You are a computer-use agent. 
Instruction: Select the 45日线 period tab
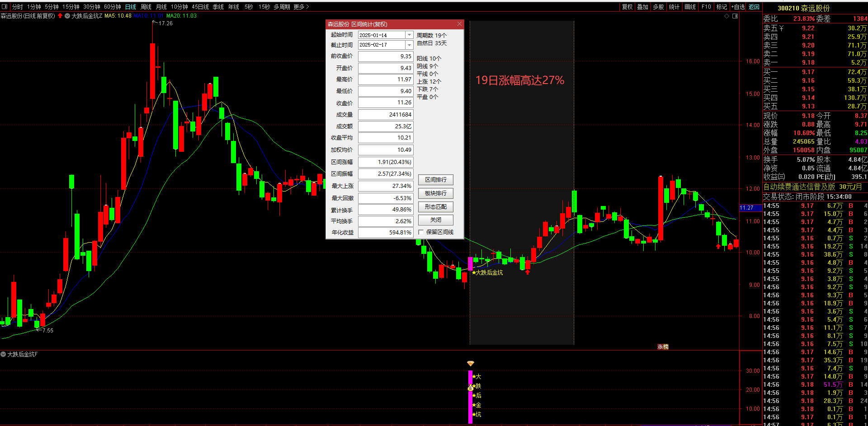(200, 7)
